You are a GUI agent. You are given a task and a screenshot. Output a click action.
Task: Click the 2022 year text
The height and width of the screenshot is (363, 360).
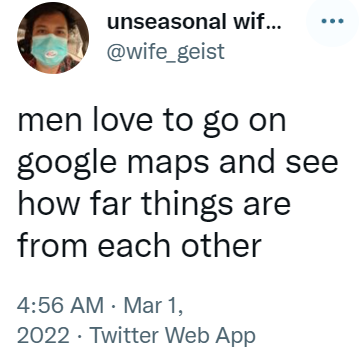[x=44, y=336]
